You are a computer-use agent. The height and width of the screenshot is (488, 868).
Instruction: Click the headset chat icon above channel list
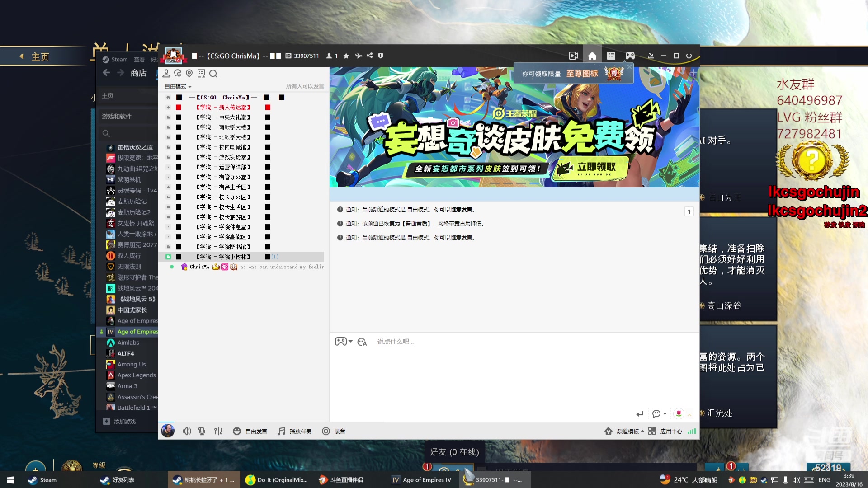pos(178,74)
